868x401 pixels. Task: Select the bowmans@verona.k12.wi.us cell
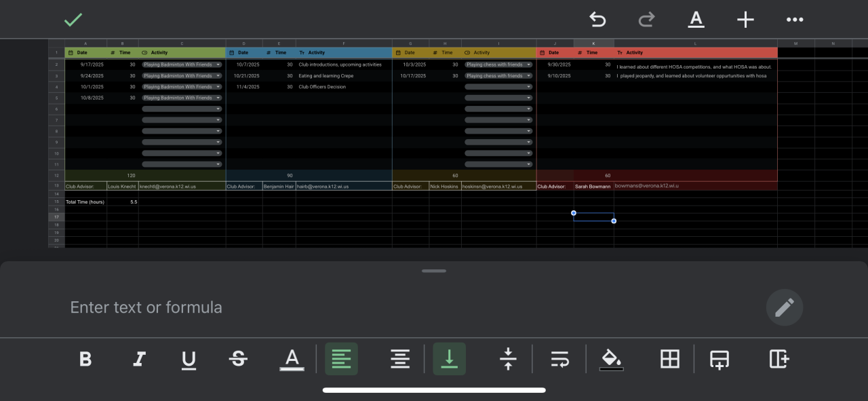click(696, 186)
